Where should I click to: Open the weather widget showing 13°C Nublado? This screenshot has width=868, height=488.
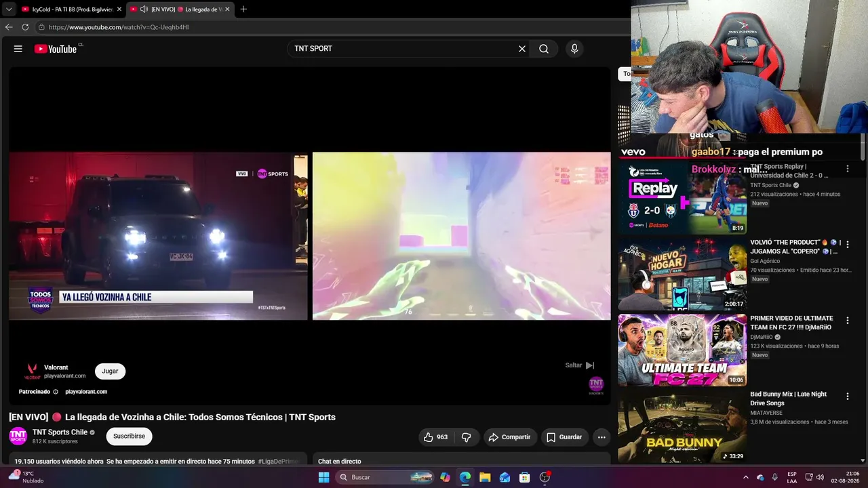[26, 477]
